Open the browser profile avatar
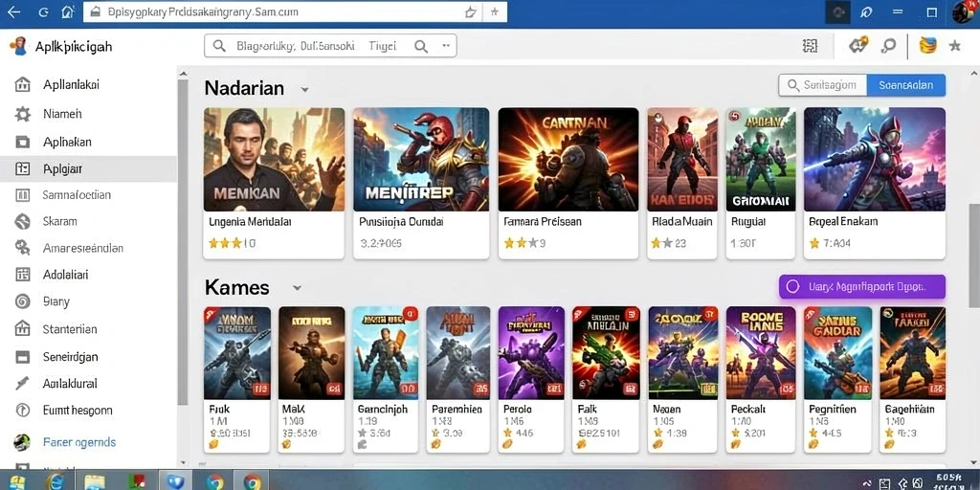980x490 pixels. pyautogui.click(x=963, y=11)
